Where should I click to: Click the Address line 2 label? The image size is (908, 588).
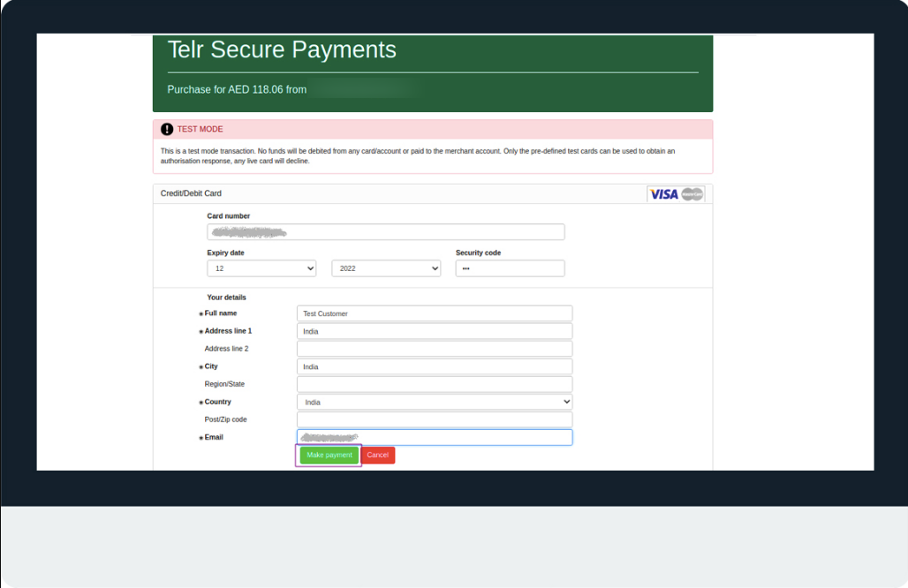click(x=226, y=349)
